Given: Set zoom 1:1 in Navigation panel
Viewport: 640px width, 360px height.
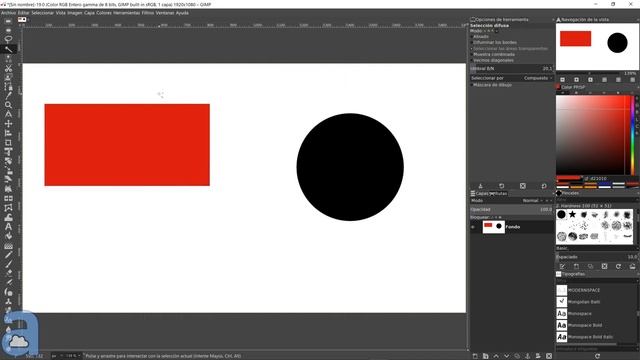Looking at the screenshot, I should point(590,80).
